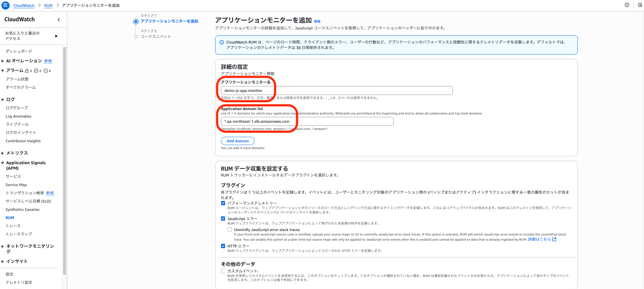Collapse the ログ section
The width and height of the screenshot is (644, 289).
3,100
